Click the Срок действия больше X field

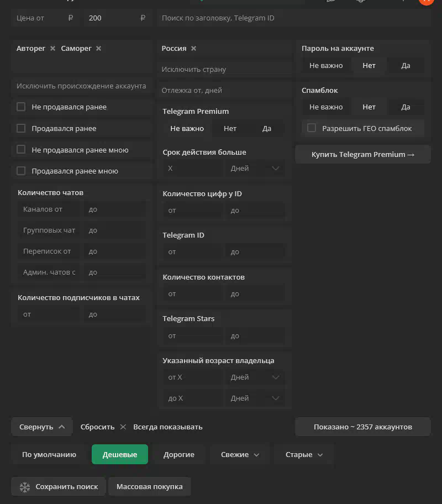pyautogui.click(x=193, y=169)
